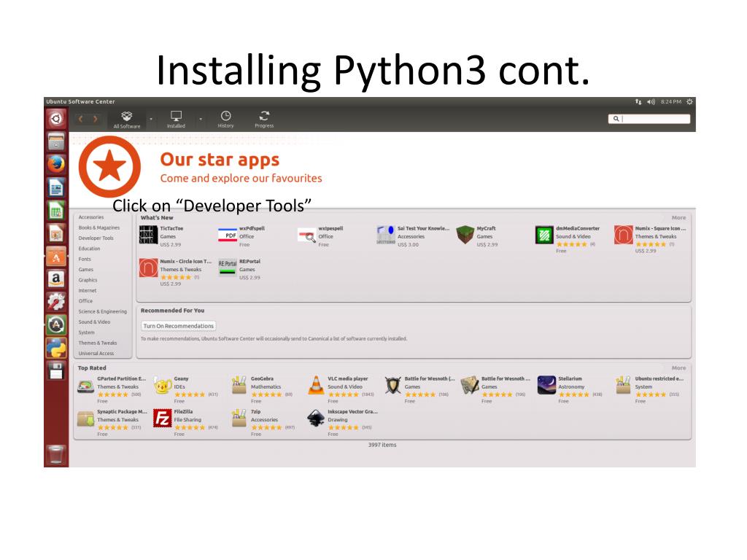The width and height of the screenshot is (747, 560).
Task: Open LibreOffice Writer from the launcher
Action: 56,187
